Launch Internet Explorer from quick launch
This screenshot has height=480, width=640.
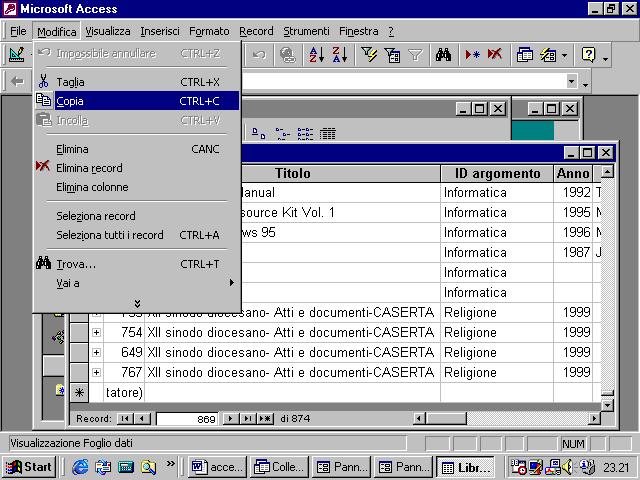(80, 467)
